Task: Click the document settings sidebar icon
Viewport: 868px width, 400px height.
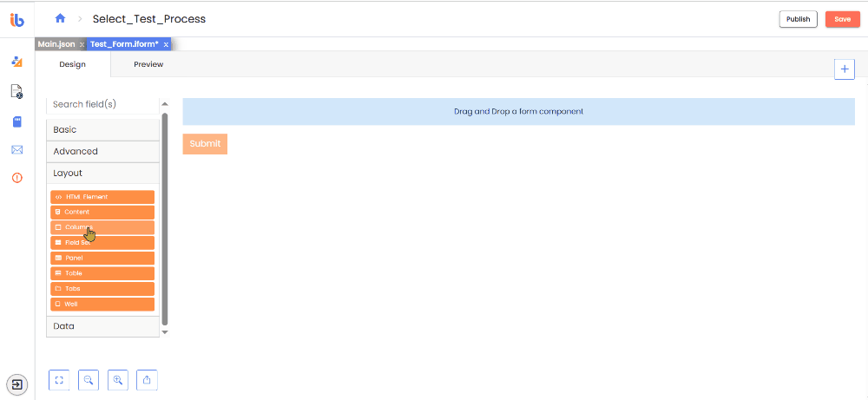Action: pyautogui.click(x=17, y=91)
